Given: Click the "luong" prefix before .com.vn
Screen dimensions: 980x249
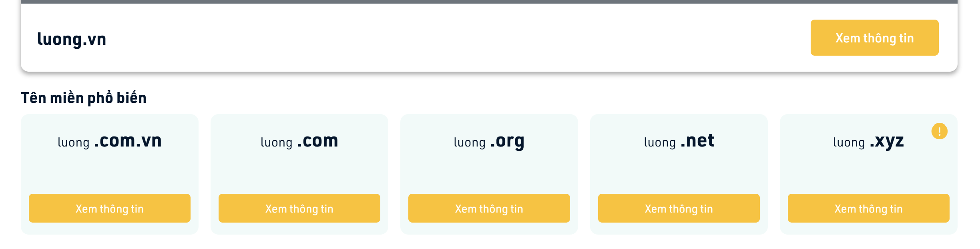Looking at the screenshot, I should [x=74, y=142].
